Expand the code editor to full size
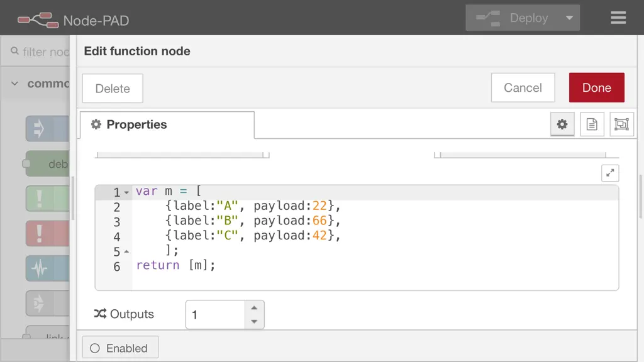Viewport: 644px width, 362px height. (x=610, y=173)
